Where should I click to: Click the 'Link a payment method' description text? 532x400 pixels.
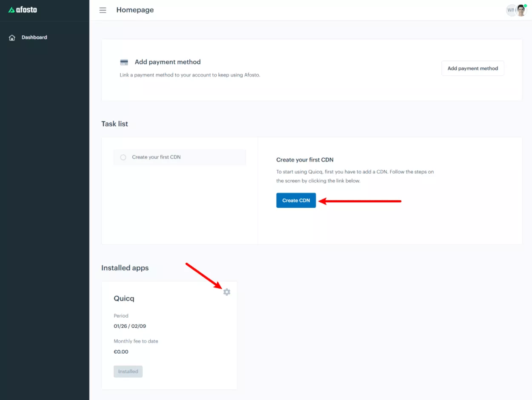[190, 75]
